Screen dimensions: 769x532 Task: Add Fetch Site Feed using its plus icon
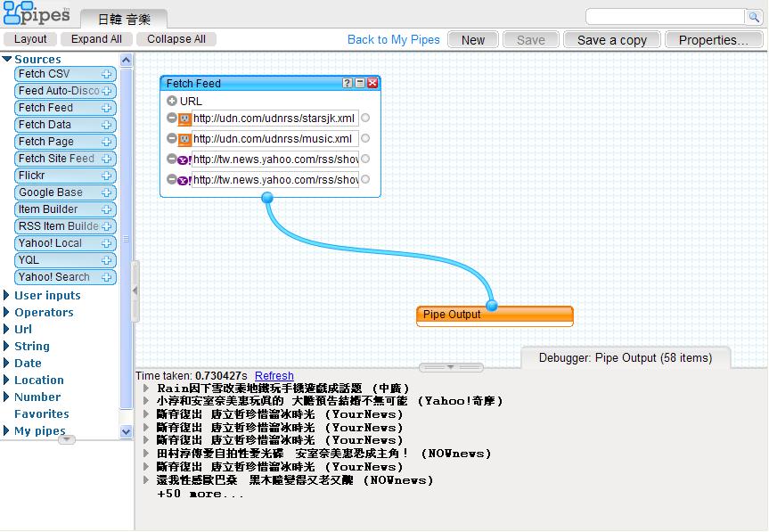[106, 159]
